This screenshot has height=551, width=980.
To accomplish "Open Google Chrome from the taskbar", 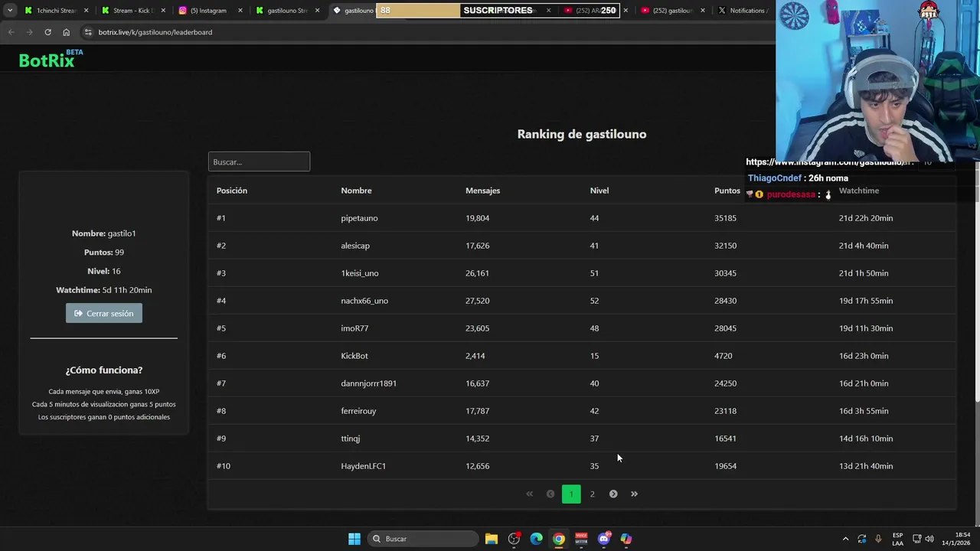I will click(x=559, y=539).
